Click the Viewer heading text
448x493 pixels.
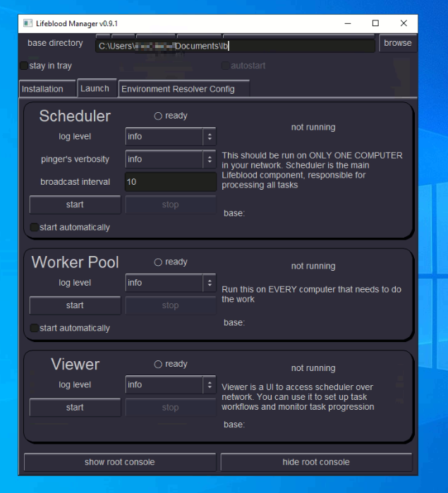tap(75, 365)
